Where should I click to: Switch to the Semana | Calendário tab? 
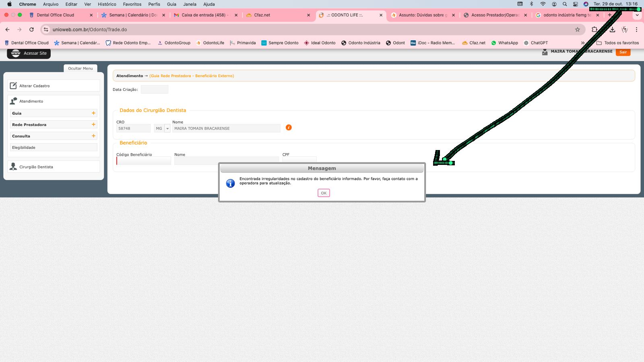coord(133,15)
